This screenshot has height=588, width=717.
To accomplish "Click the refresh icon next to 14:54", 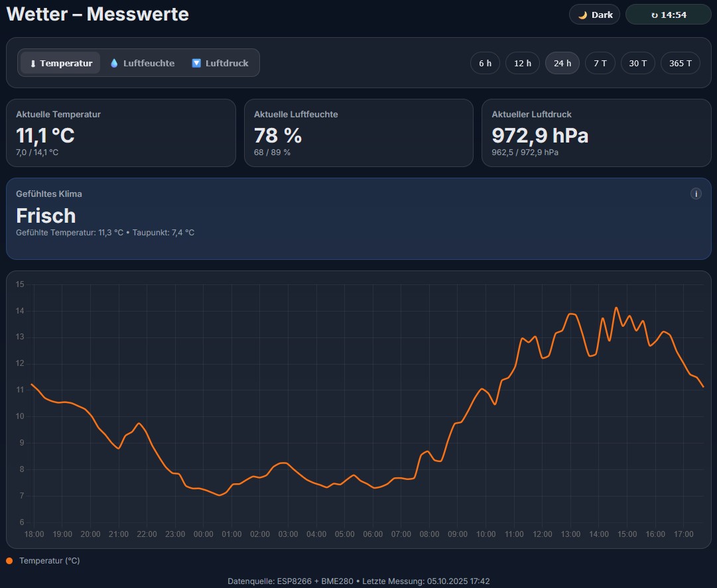I will pos(654,15).
